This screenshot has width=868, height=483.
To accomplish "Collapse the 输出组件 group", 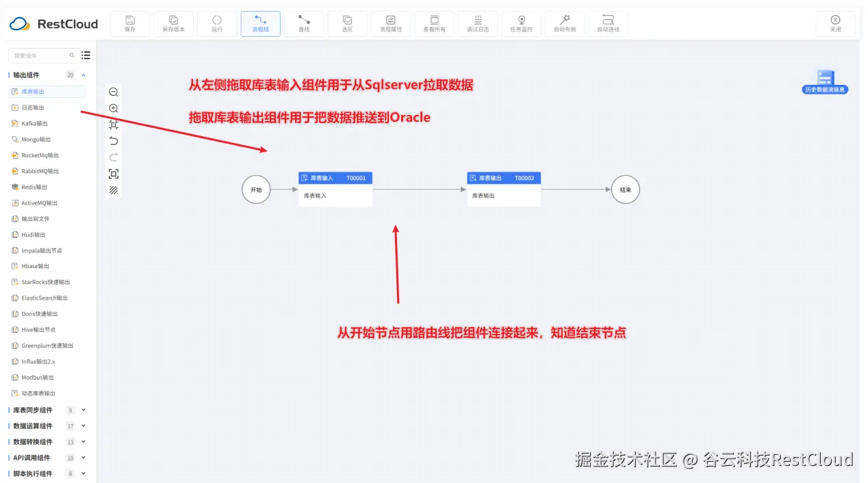I will (84, 75).
